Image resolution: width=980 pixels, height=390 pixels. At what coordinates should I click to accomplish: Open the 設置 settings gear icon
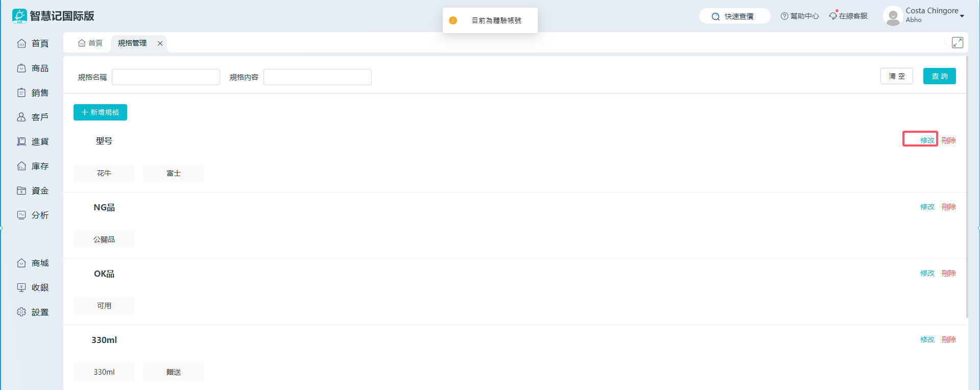tap(21, 312)
